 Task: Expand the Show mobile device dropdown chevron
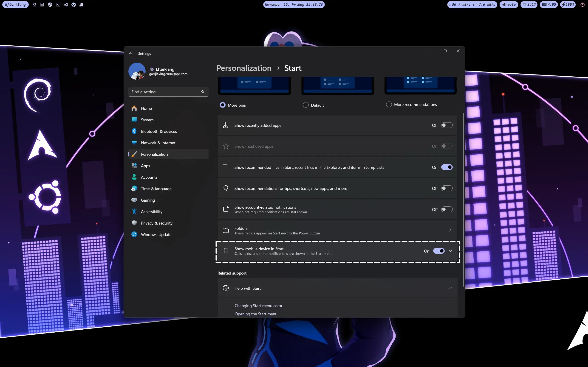450,251
